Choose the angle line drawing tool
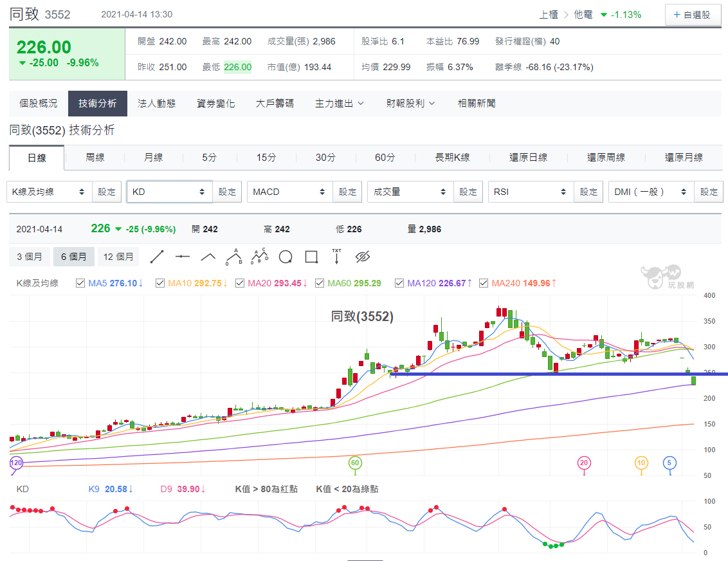728x561 pixels. [x=208, y=257]
